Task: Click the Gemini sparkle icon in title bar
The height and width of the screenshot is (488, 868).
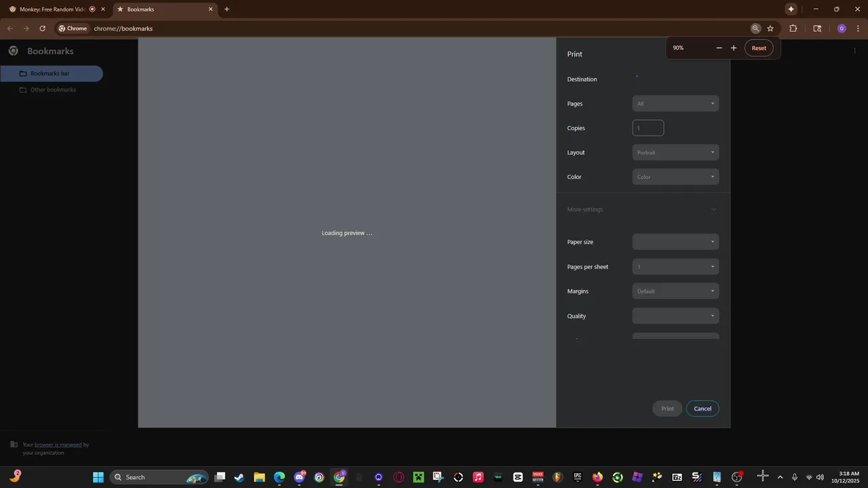Action: pyautogui.click(x=791, y=9)
